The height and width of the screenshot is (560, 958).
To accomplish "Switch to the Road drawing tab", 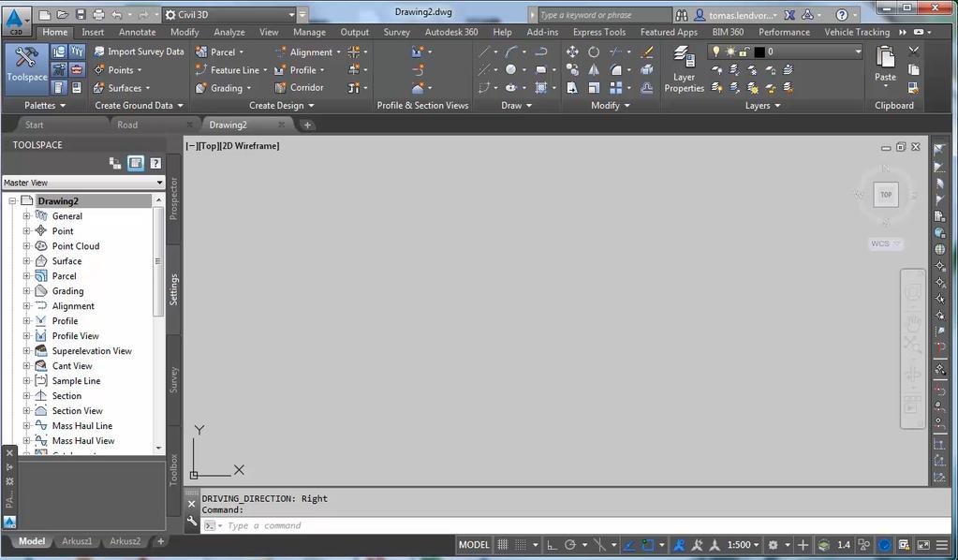I will (127, 125).
